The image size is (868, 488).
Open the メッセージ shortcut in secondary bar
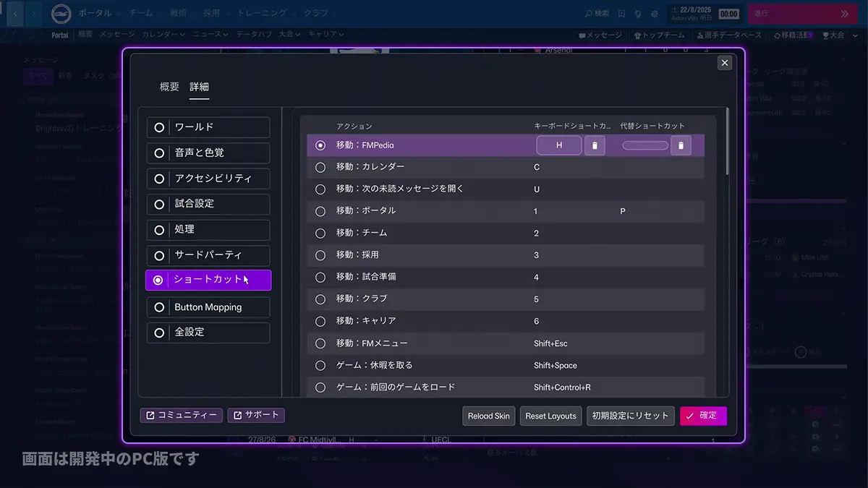[x=600, y=35]
